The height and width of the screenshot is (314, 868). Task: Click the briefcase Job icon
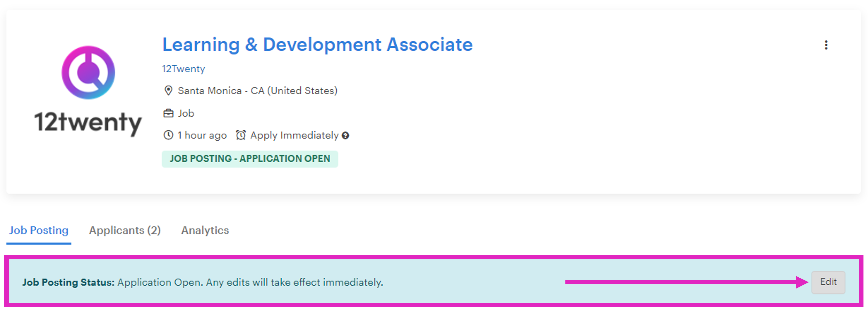point(168,113)
